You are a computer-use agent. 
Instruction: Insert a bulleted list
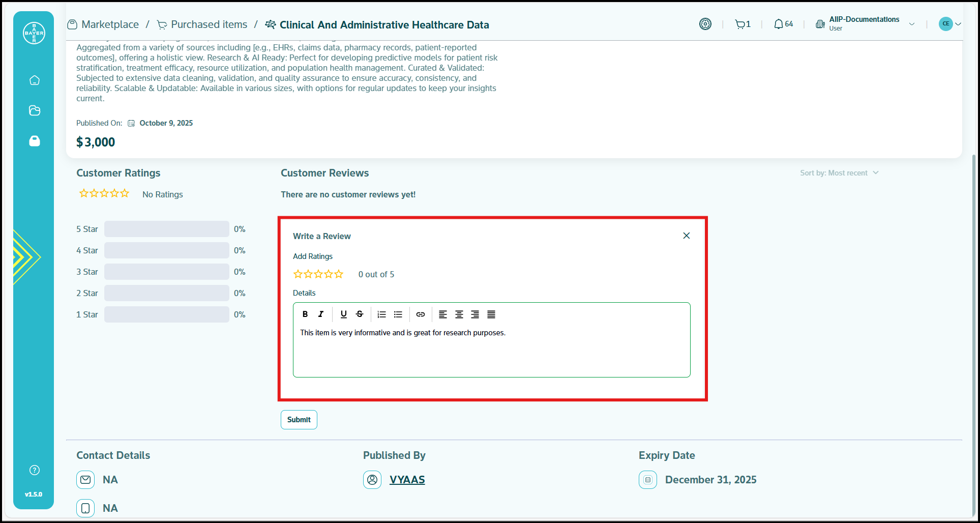pos(398,314)
